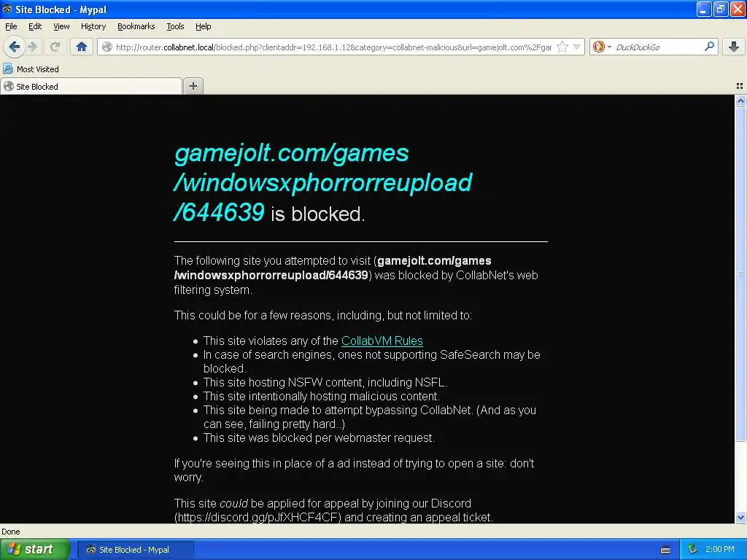Image resolution: width=747 pixels, height=560 pixels.
Task: Go back using the back arrow button
Action: click(14, 47)
